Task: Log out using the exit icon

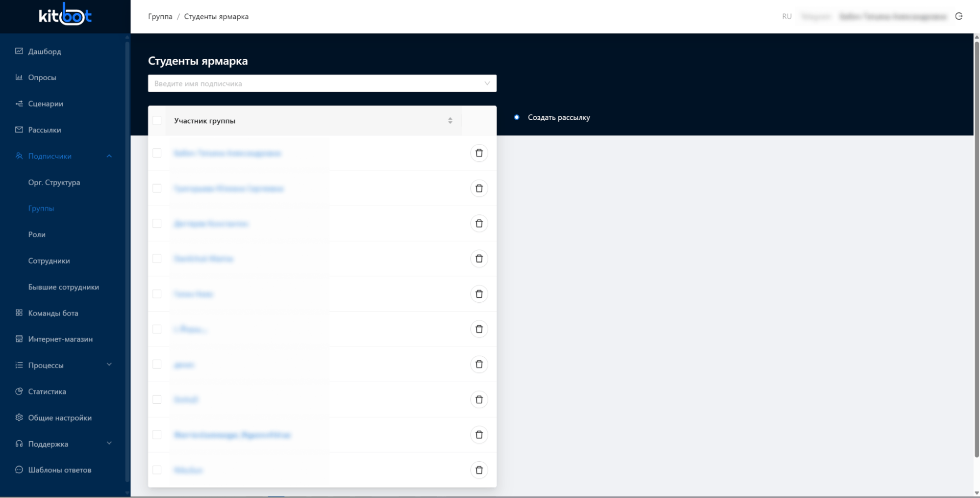Action: point(959,16)
